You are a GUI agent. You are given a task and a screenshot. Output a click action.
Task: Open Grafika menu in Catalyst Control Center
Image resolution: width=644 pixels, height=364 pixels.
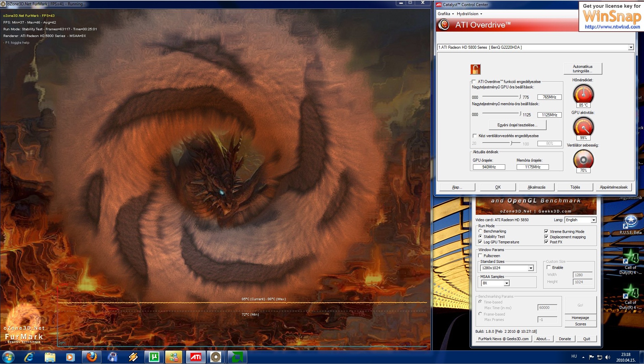[x=445, y=14]
